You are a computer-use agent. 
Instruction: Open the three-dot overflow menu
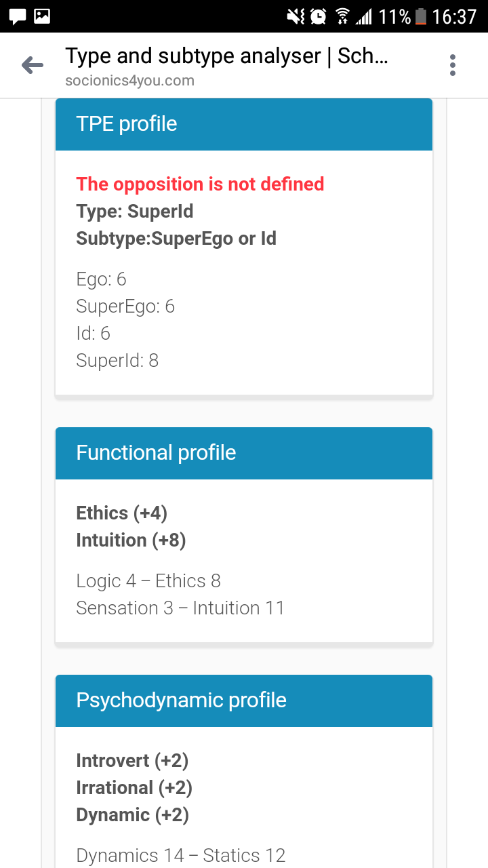point(453,65)
